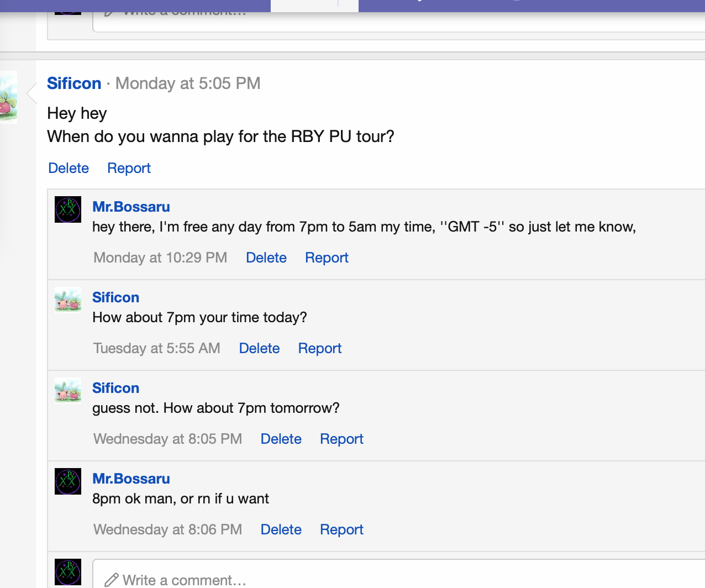Viewport: 705px width, 588px height.
Task: Report the comment posted Monday at 10:29 PM
Action: coord(327,258)
